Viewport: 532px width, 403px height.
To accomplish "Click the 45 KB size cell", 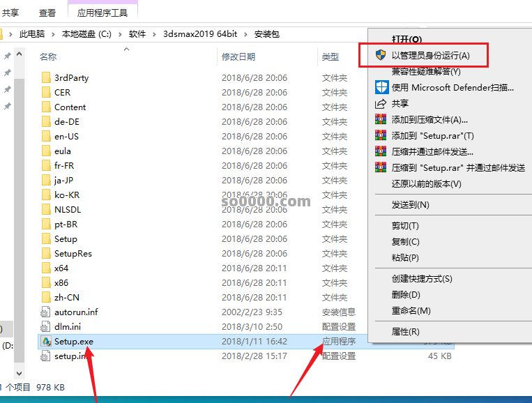I will pyautogui.click(x=440, y=356).
